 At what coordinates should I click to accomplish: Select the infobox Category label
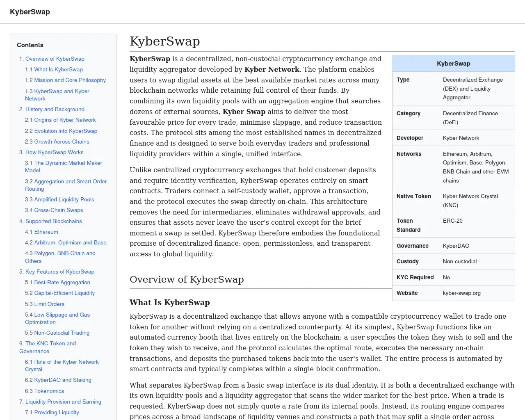pyautogui.click(x=409, y=113)
